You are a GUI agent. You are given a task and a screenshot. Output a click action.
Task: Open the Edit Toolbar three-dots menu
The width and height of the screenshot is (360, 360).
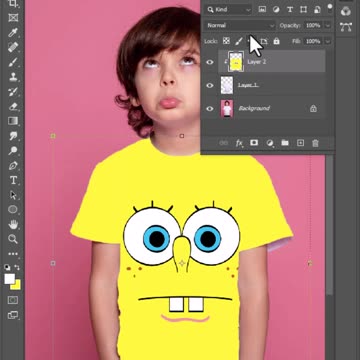click(x=13, y=254)
